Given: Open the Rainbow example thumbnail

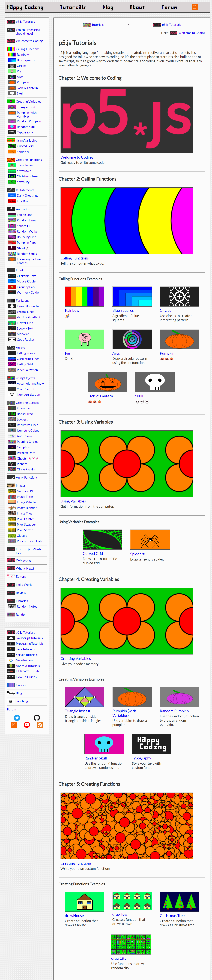Looking at the screenshot, I should point(85,296).
